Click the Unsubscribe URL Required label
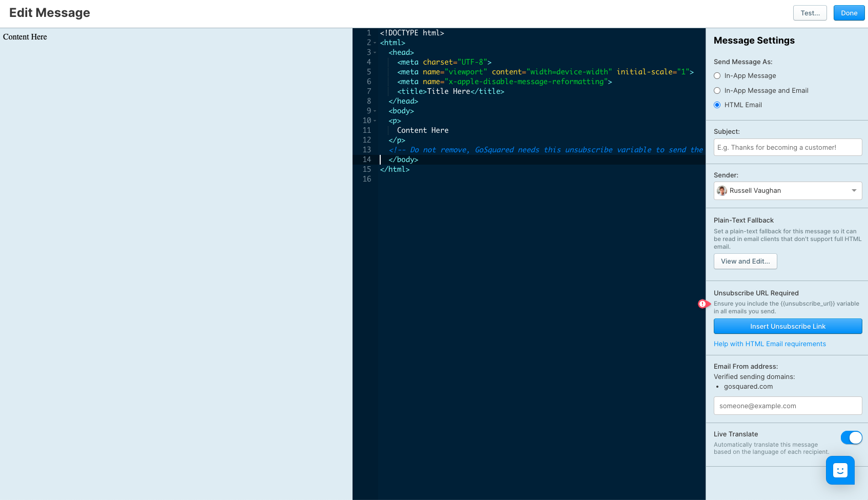 click(756, 293)
